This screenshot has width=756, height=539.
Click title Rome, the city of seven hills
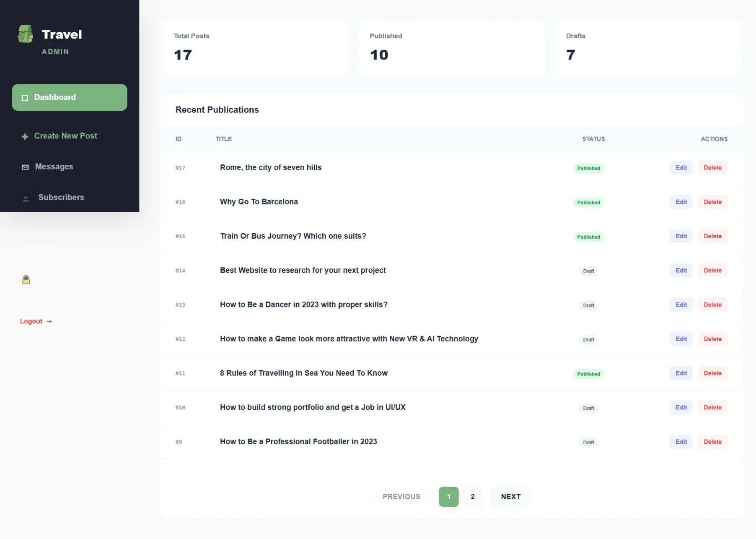click(x=271, y=167)
